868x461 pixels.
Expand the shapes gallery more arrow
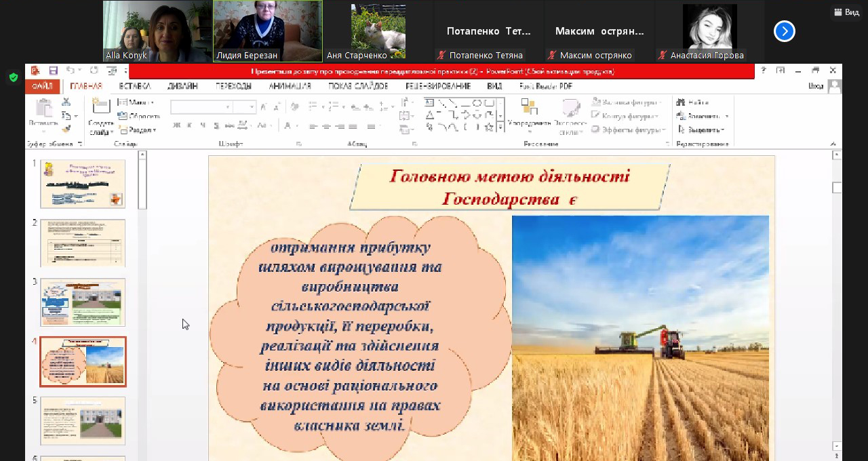500,127
